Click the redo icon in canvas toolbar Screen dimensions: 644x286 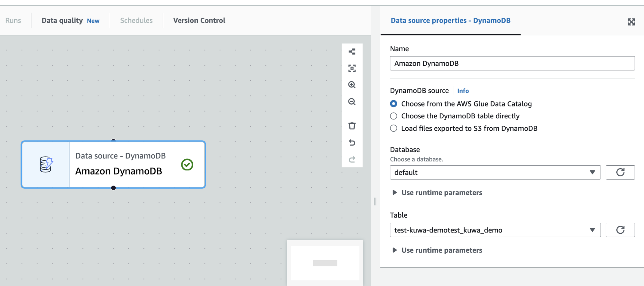[x=352, y=159]
